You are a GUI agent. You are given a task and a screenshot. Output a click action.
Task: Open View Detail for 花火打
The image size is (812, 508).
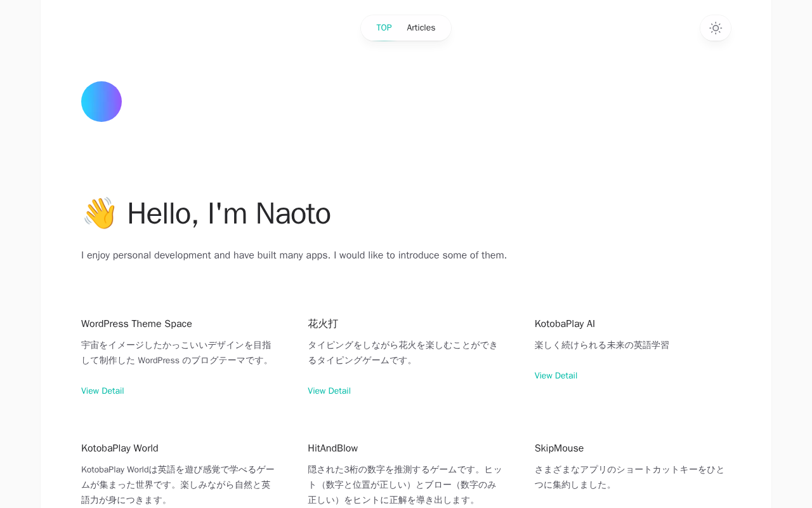point(329,391)
